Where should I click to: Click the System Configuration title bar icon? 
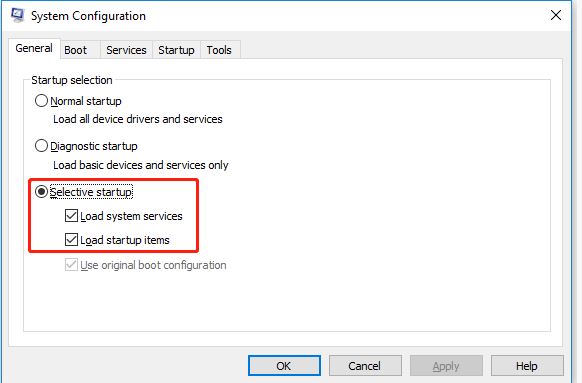pyautogui.click(x=17, y=15)
